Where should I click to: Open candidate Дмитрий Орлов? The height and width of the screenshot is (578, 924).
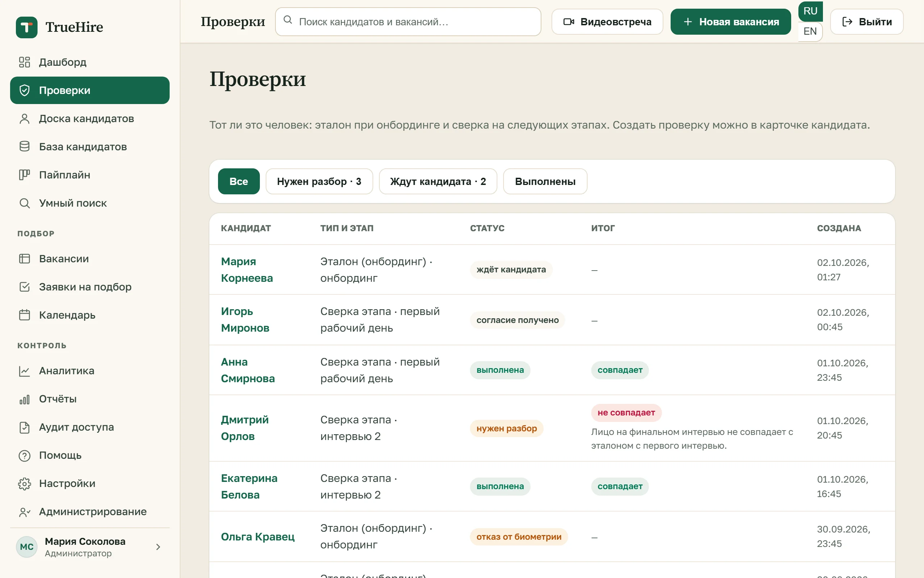(x=245, y=428)
